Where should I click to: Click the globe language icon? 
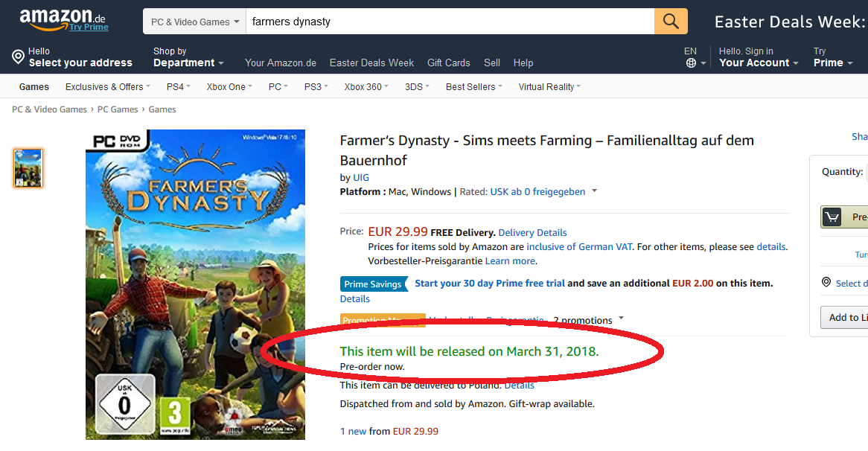pos(691,63)
